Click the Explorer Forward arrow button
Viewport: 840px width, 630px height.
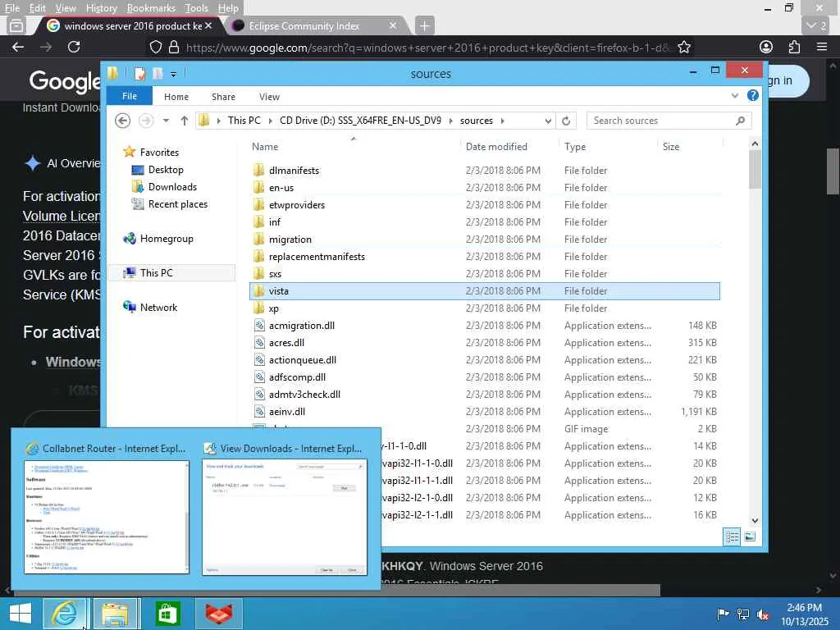[x=146, y=121]
